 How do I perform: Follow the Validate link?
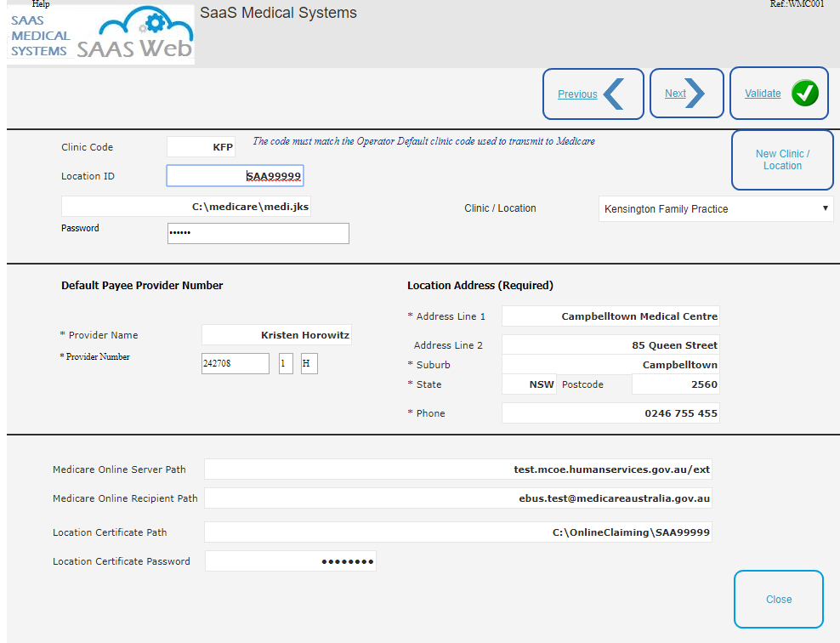tap(763, 94)
